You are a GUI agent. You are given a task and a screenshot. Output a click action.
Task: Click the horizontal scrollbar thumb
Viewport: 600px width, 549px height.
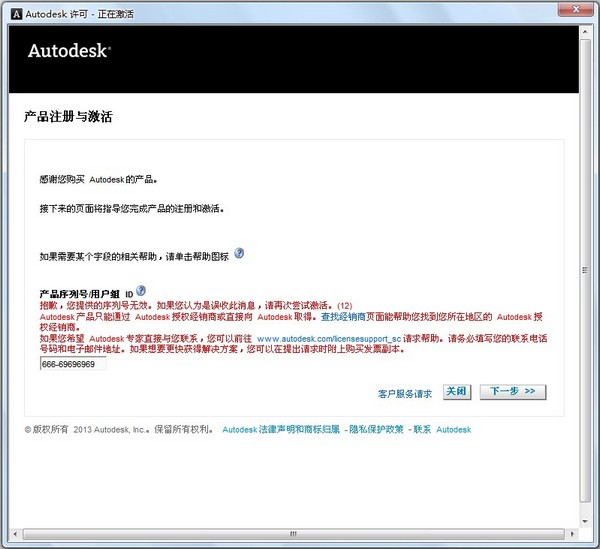coord(293,534)
